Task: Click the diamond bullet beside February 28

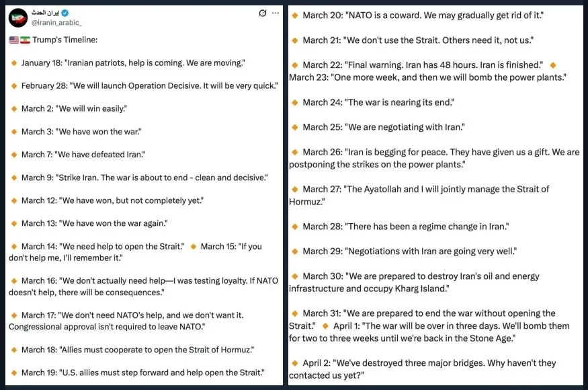Action: pos(13,86)
